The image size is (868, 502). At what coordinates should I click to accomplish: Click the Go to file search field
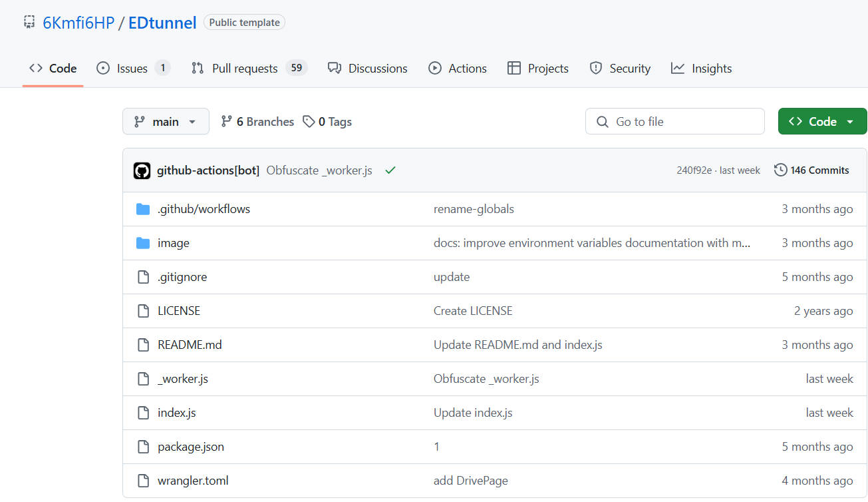pos(674,122)
